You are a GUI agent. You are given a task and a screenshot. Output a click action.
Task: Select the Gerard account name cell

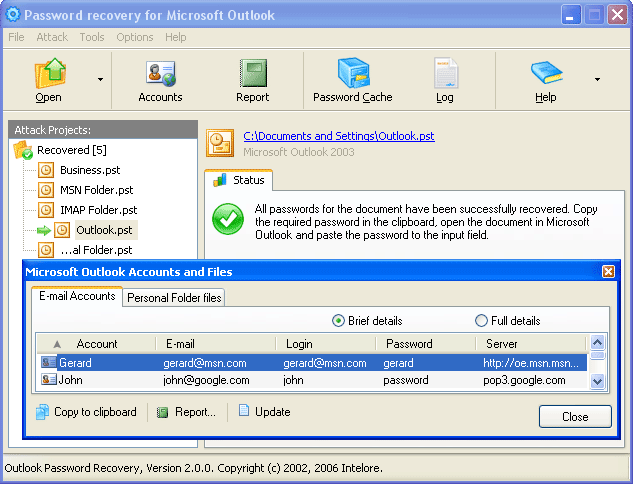[x=75, y=363]
